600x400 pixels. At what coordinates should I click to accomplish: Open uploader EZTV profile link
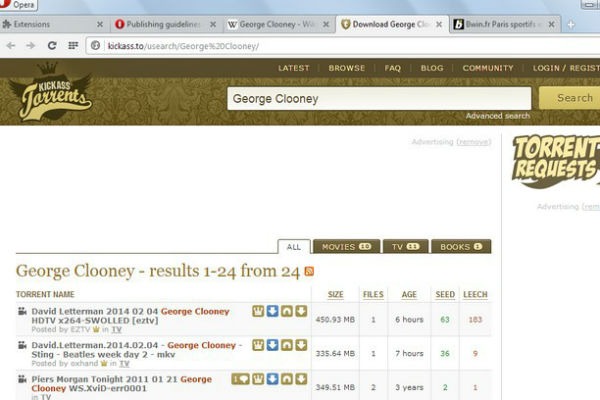pos(80,329)
